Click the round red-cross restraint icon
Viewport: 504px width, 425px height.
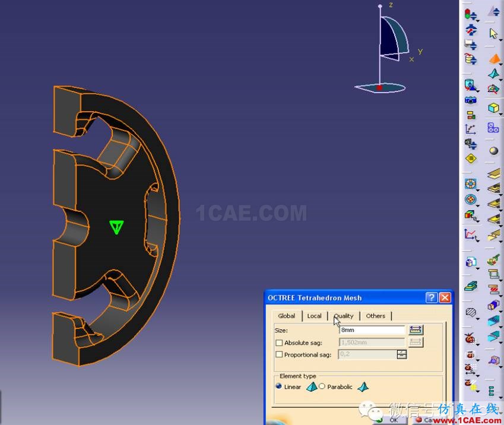coord(470,199)
